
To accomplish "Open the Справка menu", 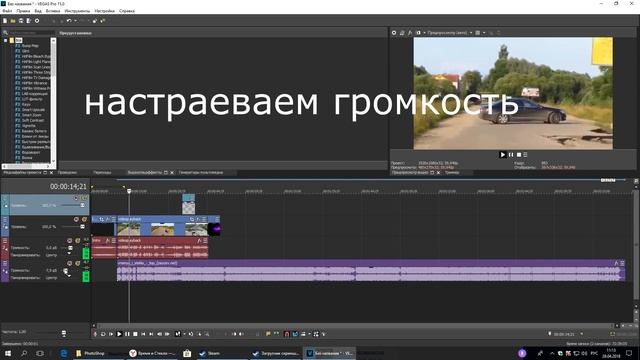I will (127, 11).
